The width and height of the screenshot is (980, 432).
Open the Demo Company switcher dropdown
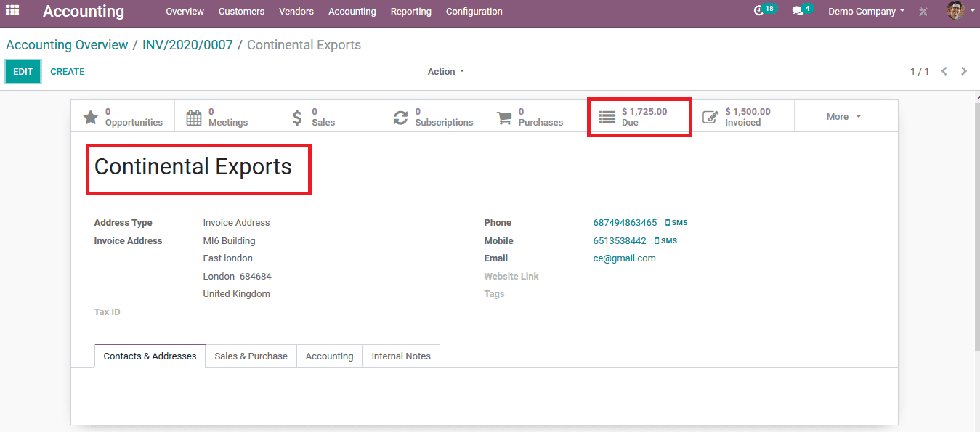pos(866,11)
